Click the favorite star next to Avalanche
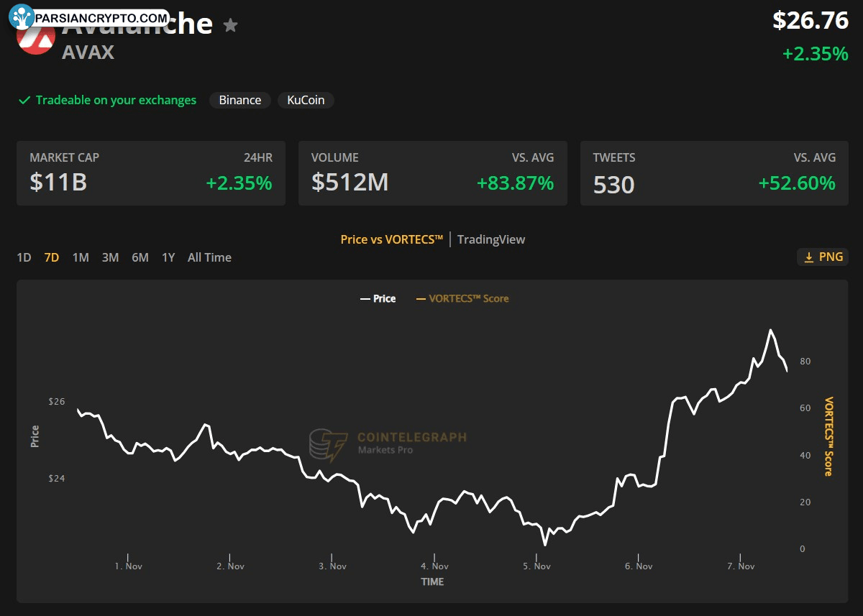Screen dimensions: 863x616 (230, 26)
